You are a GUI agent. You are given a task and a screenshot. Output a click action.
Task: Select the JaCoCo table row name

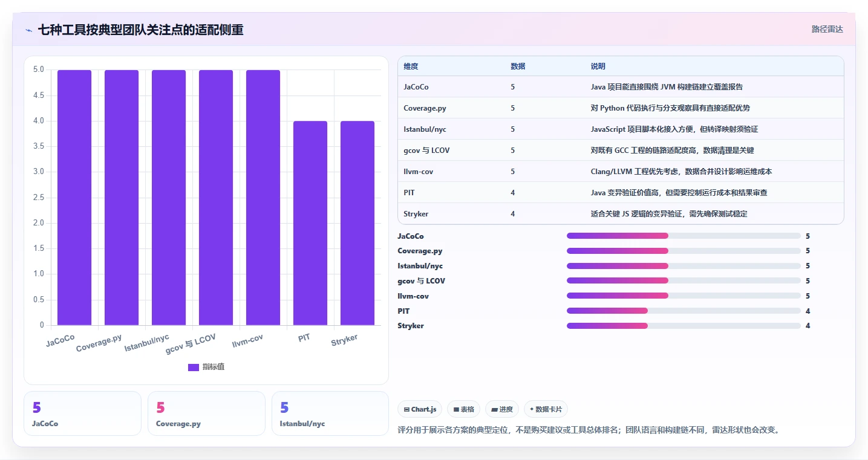point(416,87)
